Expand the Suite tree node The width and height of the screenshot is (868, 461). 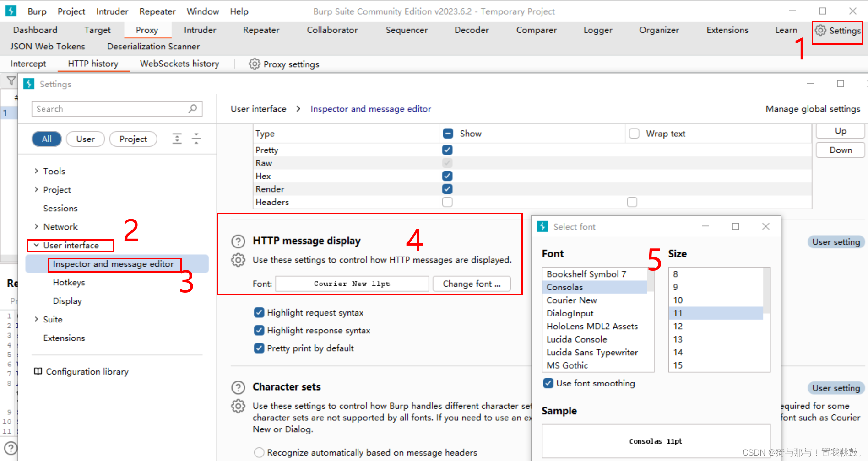36,319
